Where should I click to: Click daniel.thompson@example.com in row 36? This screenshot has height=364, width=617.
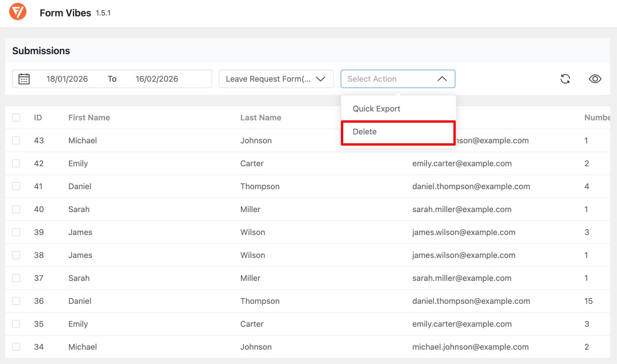[471, 301]
